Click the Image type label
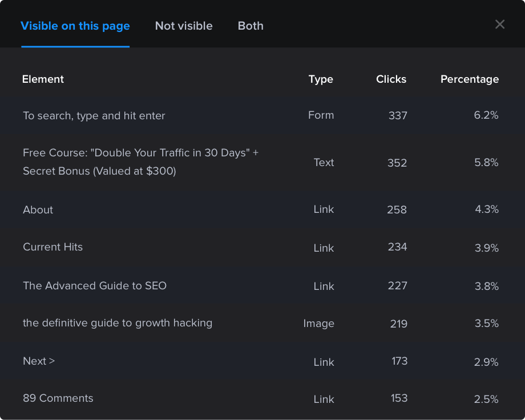The width and height of the screenshot is (525, 420). click(x=318, y=324)
